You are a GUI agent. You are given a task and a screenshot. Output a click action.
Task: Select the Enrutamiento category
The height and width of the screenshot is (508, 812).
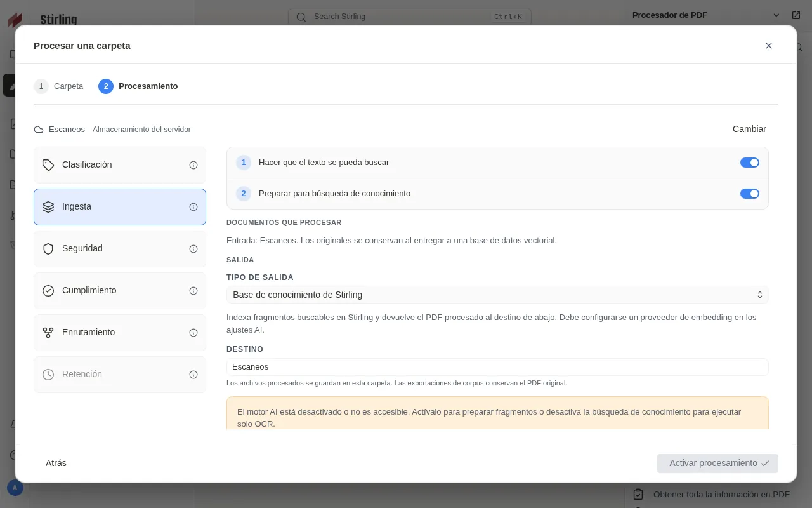point(120,333)
